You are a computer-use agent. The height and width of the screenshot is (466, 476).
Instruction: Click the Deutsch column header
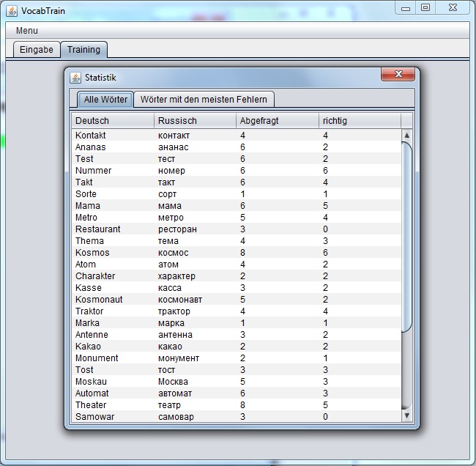coord(113,121)
